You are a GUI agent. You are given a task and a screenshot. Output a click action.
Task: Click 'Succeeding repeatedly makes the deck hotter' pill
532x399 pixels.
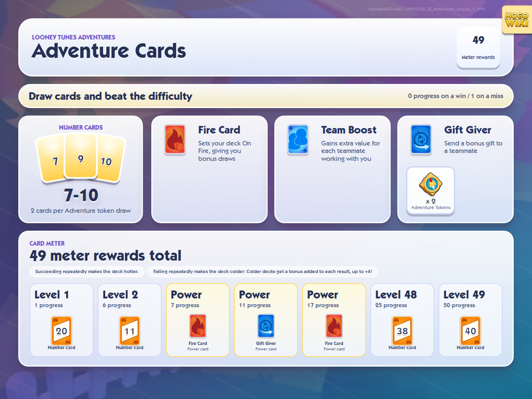pos(87,272)
